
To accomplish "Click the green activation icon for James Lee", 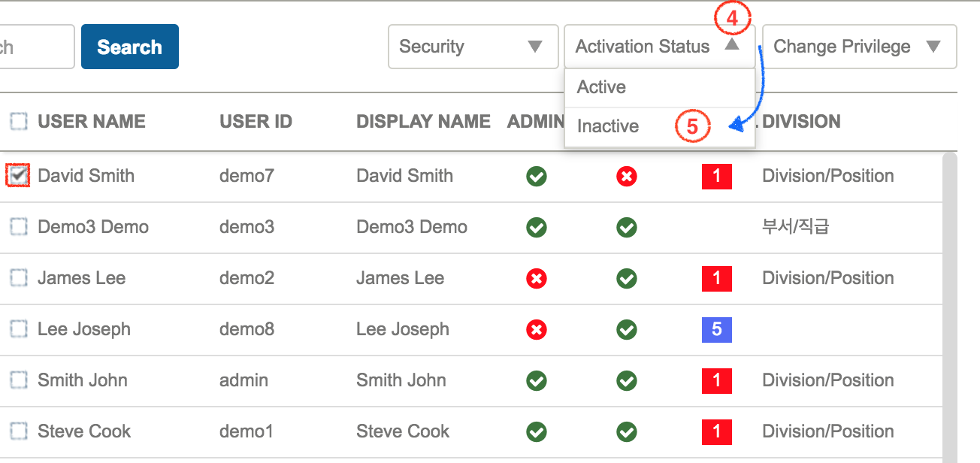I will pyautogui.click(x=626, y=278).
